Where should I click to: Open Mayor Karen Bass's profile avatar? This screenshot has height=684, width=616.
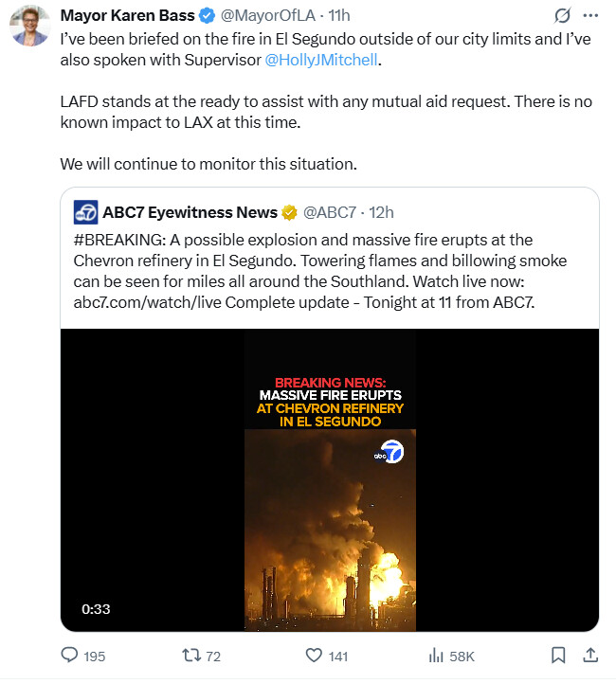coord(30,27)
